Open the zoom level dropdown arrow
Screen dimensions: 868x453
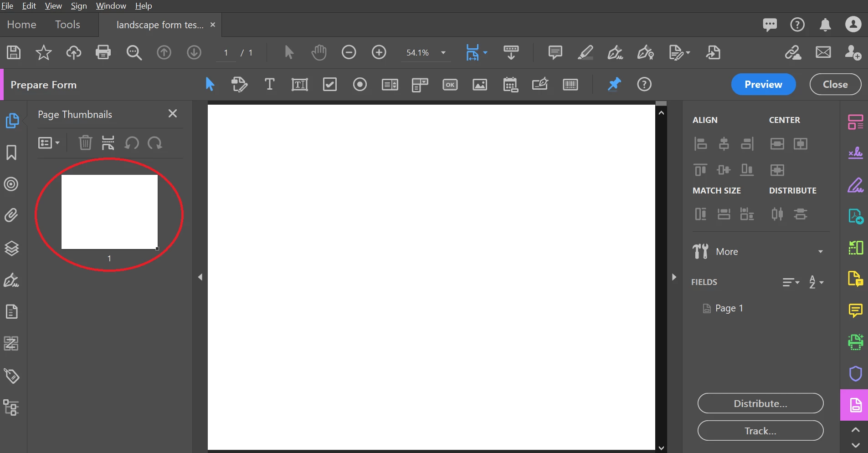coord(443,53)
